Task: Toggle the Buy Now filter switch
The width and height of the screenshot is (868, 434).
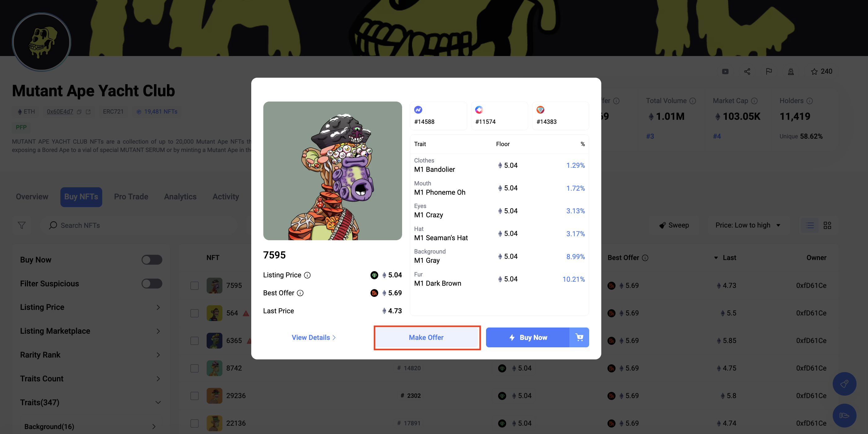Action: pyautogui.click(x=151, y=260)
